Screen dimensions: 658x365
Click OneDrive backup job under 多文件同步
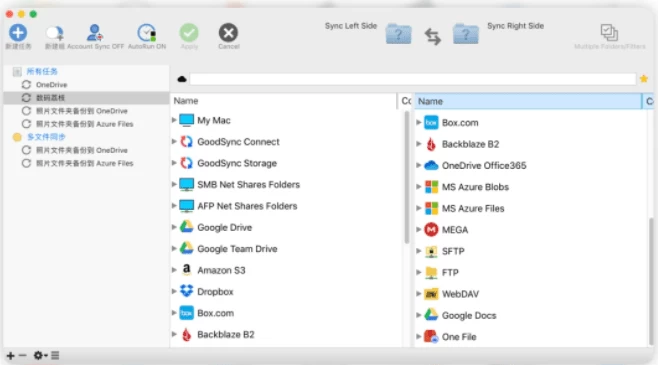82,150
